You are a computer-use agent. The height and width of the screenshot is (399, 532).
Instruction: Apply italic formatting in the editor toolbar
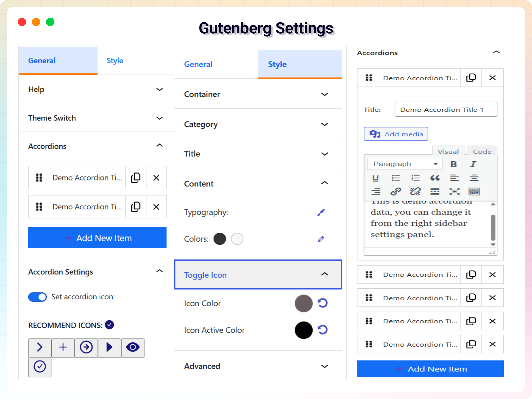click(473, 164)
